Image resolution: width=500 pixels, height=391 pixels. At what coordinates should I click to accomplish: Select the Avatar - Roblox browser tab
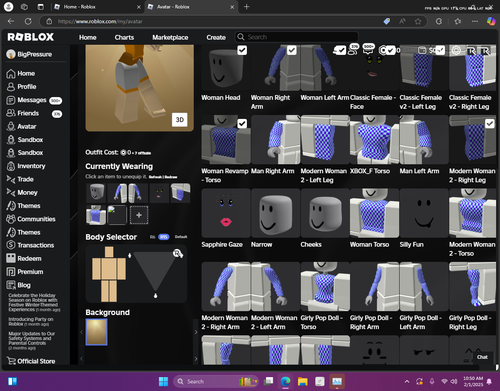(x=191, y=7)
